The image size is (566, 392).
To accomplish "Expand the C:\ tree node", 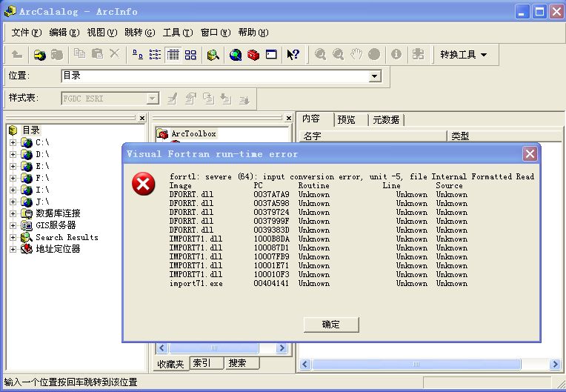I will coord(13,142).
